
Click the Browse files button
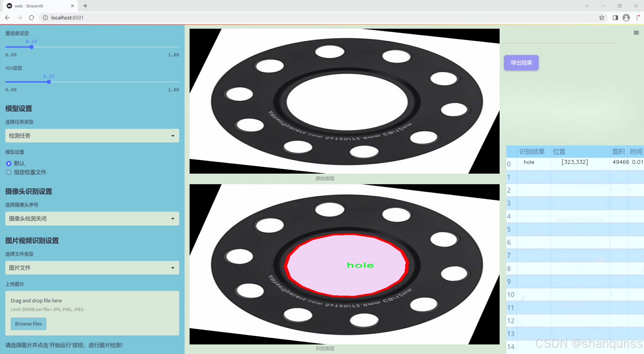point(28,323)
